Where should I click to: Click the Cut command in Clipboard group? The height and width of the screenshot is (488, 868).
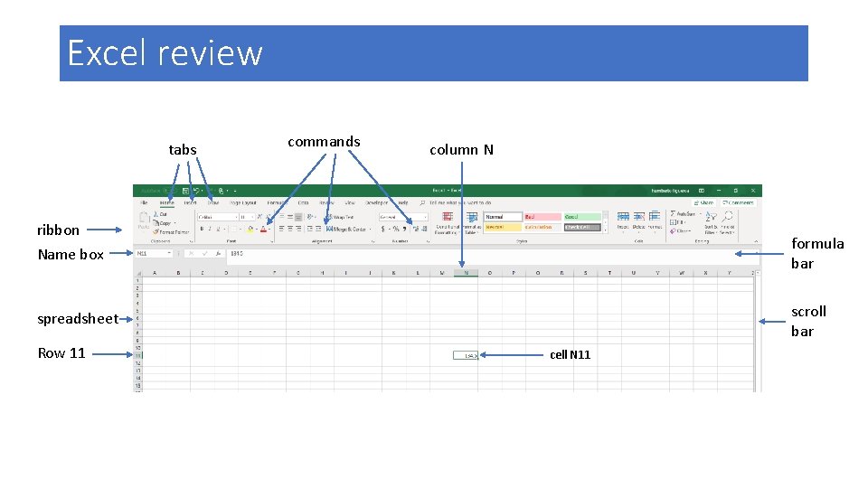(160, 214)
